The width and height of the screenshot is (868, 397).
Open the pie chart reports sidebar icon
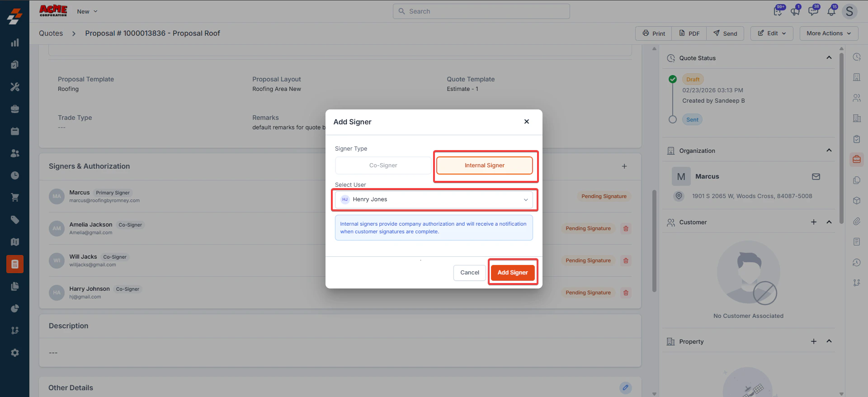(x=15, y=308)
